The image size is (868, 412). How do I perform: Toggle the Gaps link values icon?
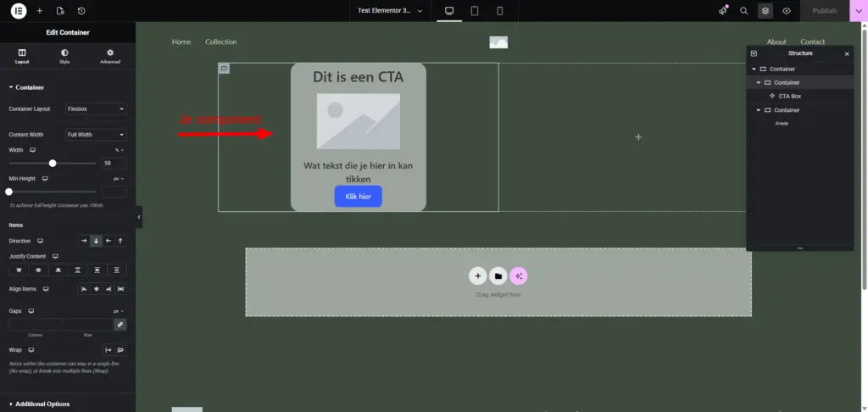click(120, 325)
